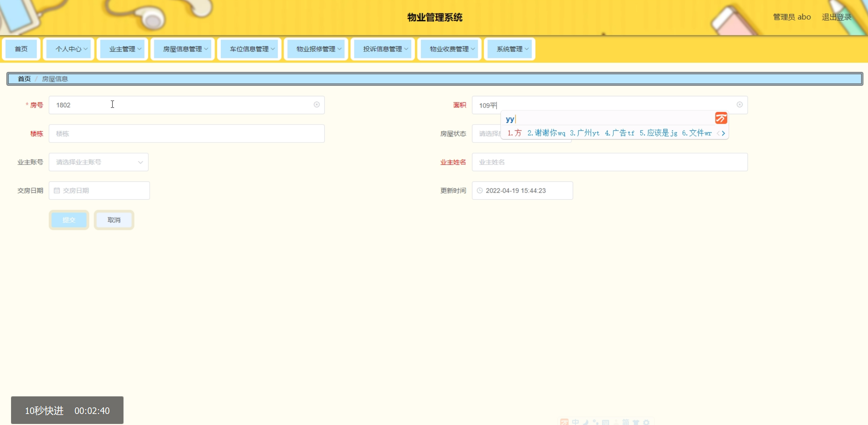Open the IME settings gear icon
The height and width of the screenshot is (425, 868).
(646, 423)
